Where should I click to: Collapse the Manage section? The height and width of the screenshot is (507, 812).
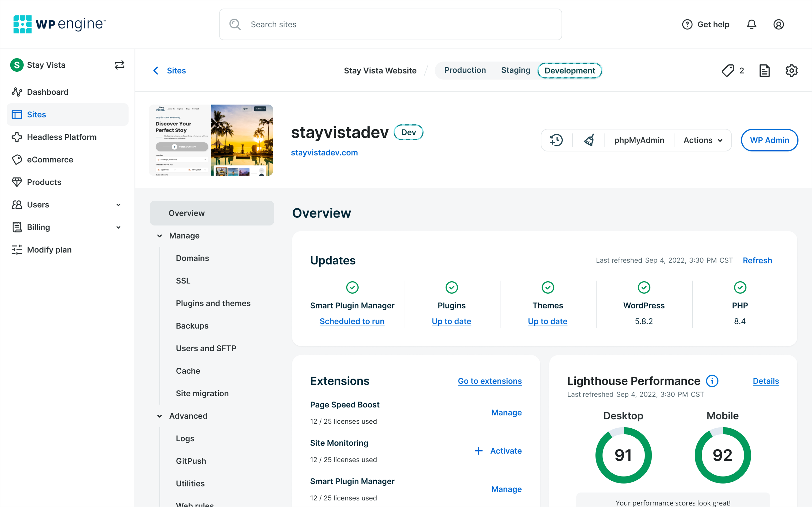(x=160, y=236)
